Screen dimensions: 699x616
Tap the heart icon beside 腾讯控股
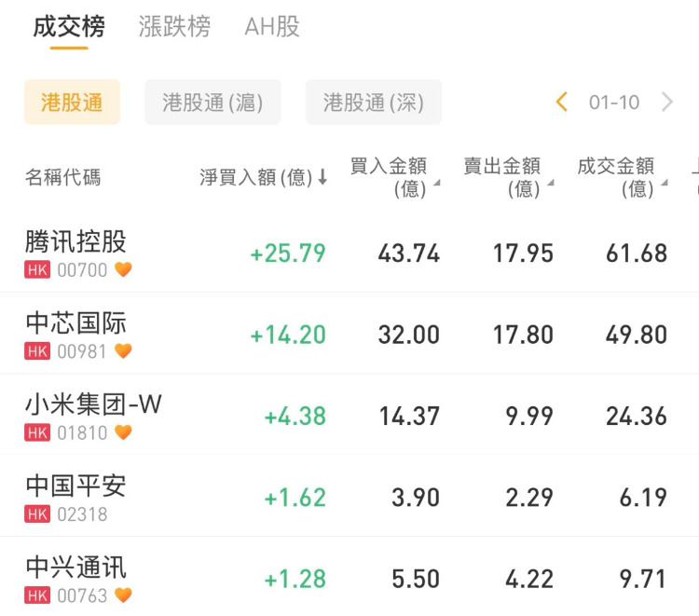123,270
